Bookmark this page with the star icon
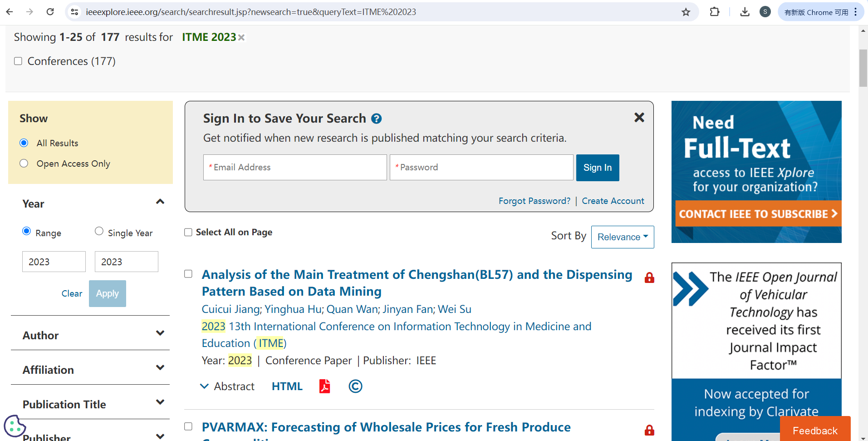868x441 pixels. (686, 12)
